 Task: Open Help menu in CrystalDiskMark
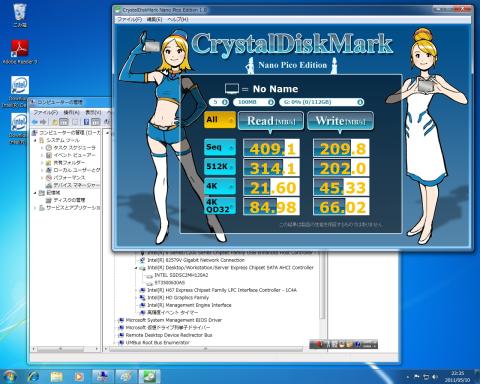pos(178,20)
